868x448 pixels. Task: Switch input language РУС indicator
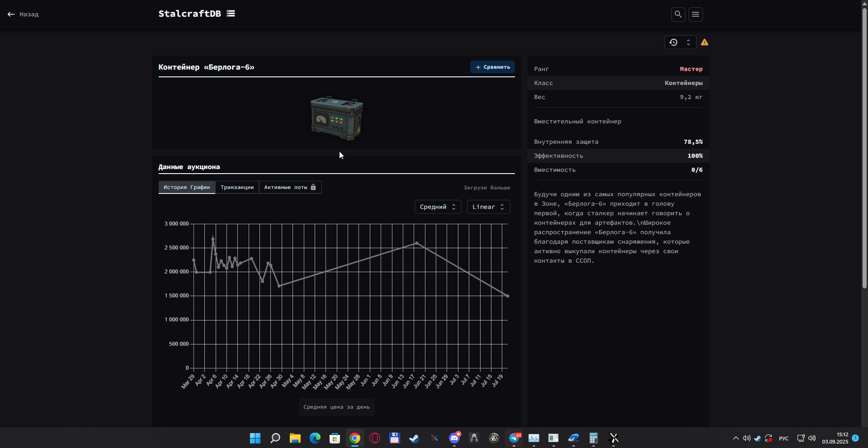(x=784, y=439)
